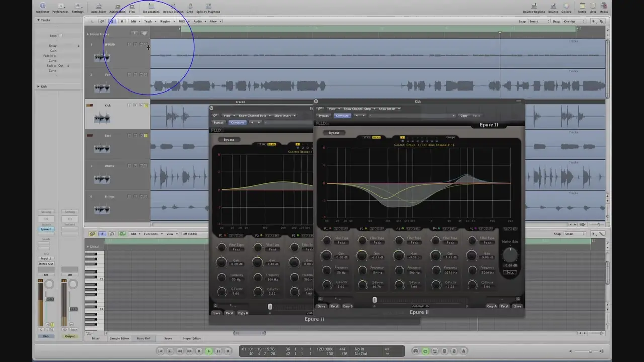Select the Piano Roll tab
This screenshot has height=362, width=644.
[144, 338]
